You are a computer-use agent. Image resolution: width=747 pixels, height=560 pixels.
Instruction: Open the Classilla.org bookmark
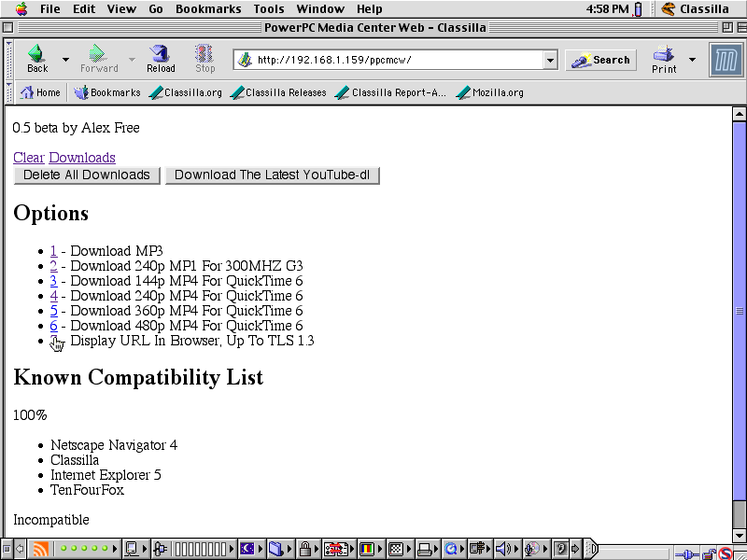[x=185, y=92]
